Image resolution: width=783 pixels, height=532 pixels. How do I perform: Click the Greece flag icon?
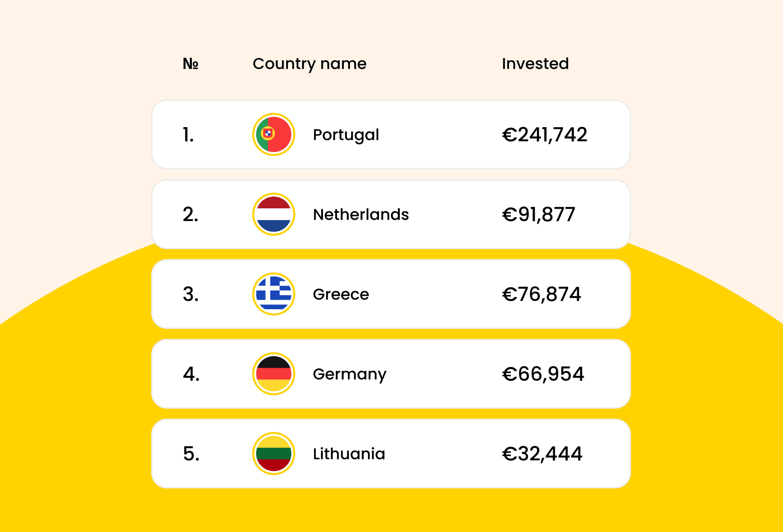tap(274, 294)
